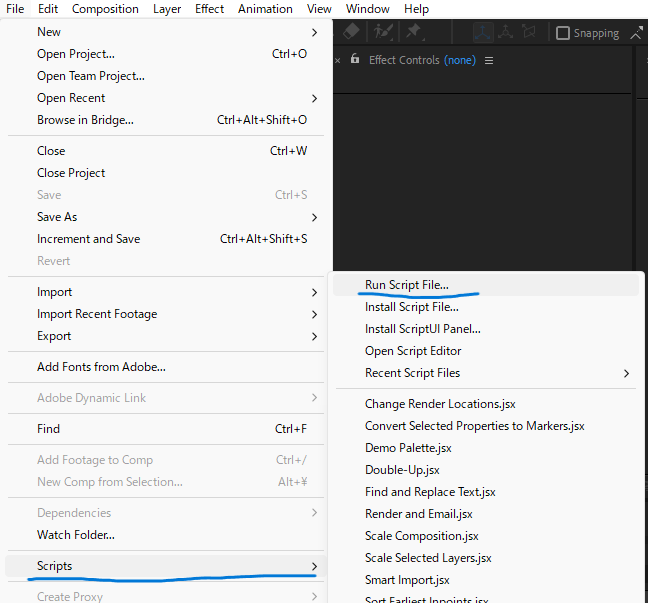The image size is (648, 603).
Task: Choose Increment and Save
Action: 89,239
